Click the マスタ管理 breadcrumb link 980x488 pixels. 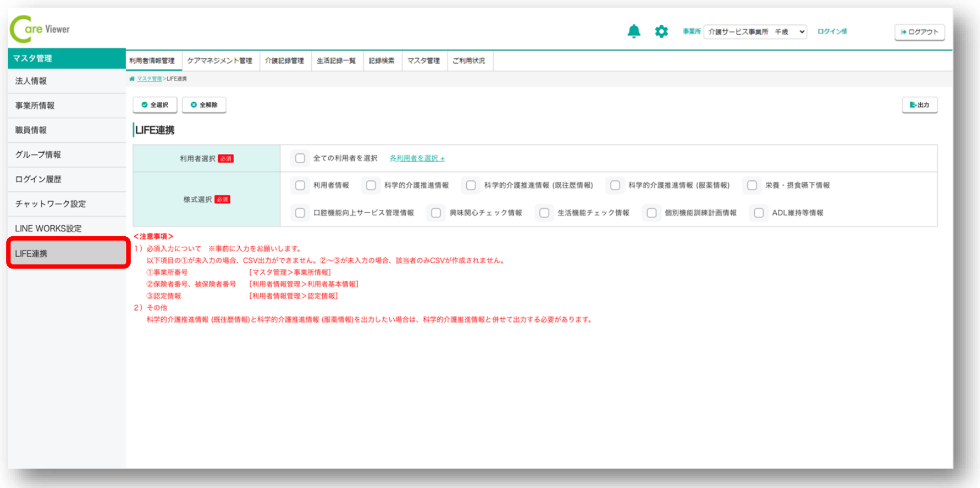point(149,79)
